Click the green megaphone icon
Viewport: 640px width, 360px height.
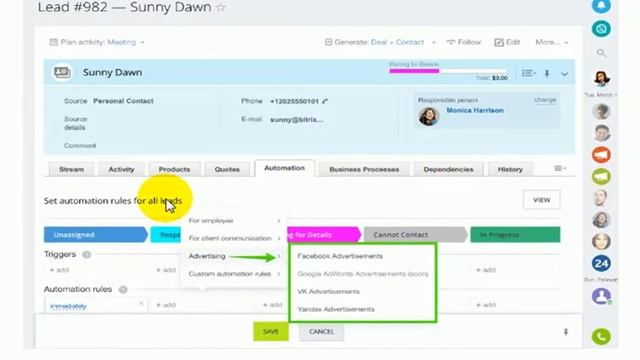(601, 176)
